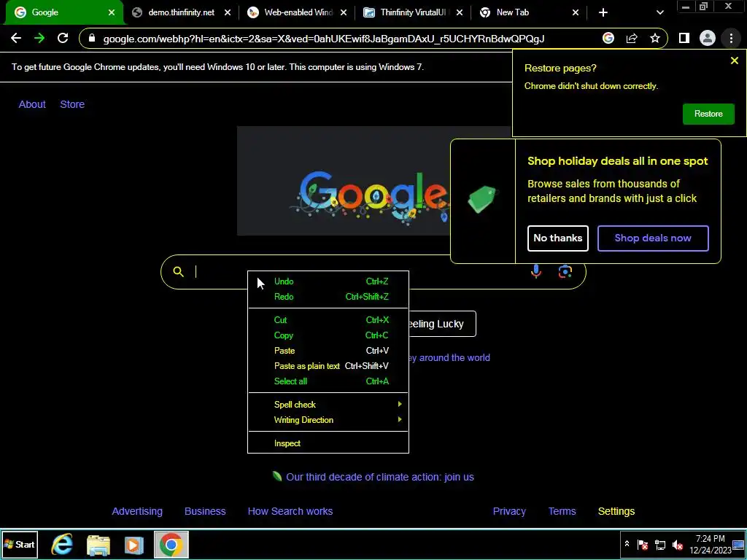Open Chrome's three-dot menu
This screenshot has width=747, height=560.
(x=731, y=38)
